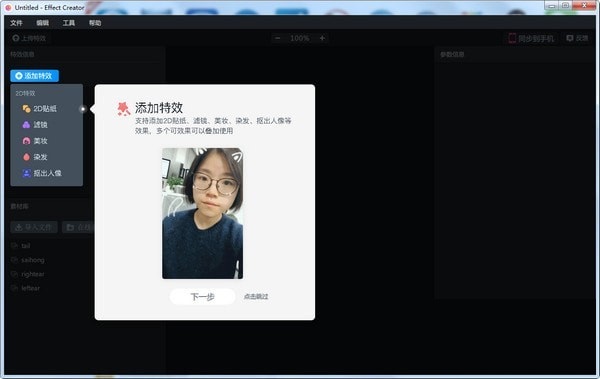Click the plus icon on 添加特效

18,76
